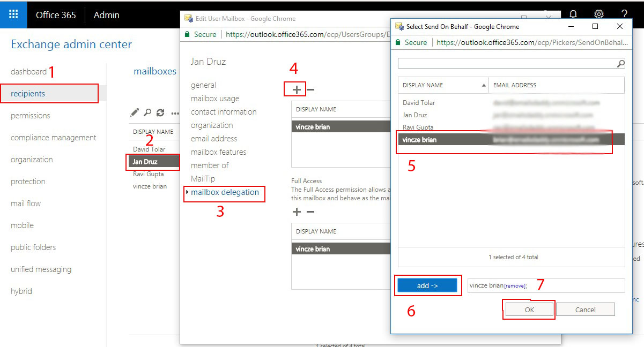Click the remove link next to vincze brian
Screen dimensions: 644x347
point(515,286)
